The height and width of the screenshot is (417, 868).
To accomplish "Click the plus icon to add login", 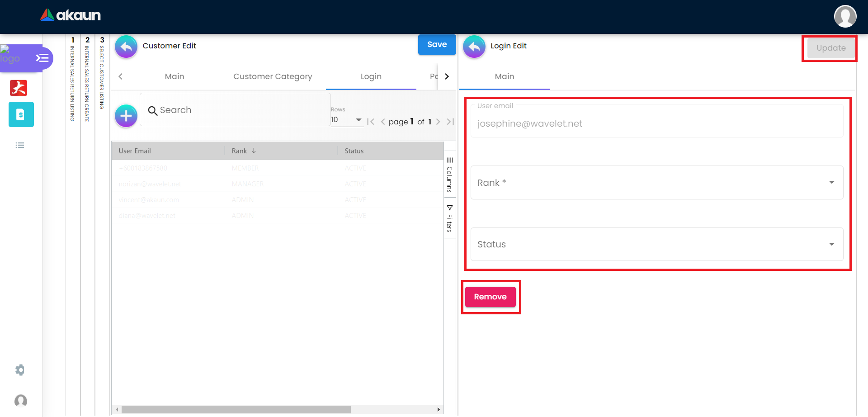I will point(126,116).
